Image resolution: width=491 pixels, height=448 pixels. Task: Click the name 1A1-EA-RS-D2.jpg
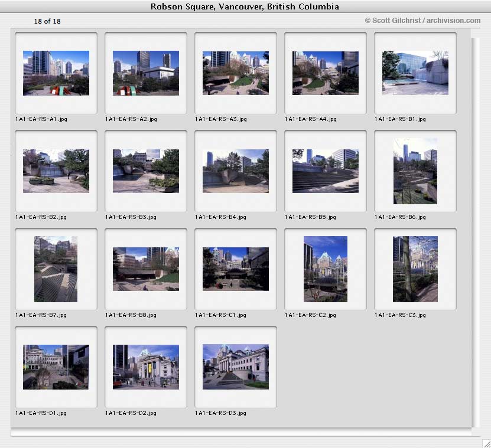(131, 413)
